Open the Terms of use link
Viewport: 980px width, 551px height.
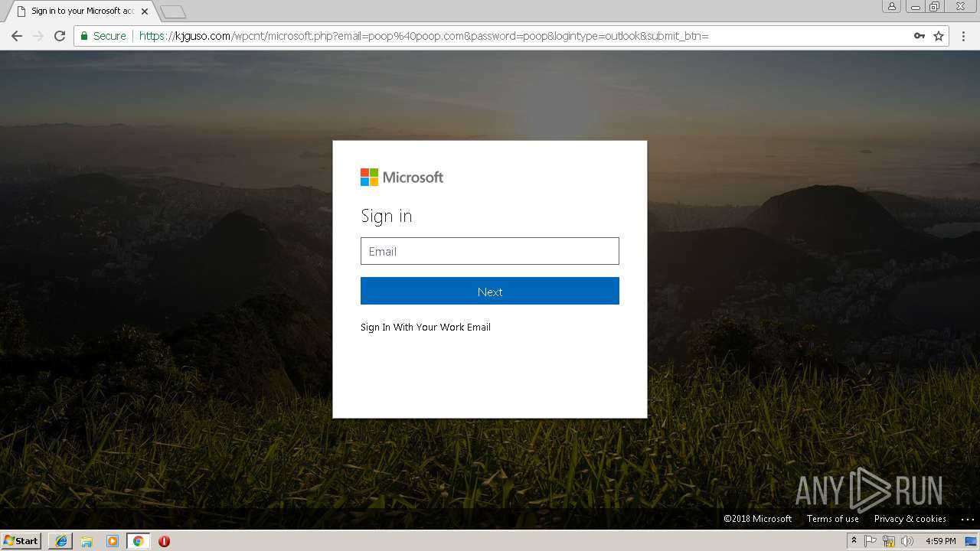[833, 518]
